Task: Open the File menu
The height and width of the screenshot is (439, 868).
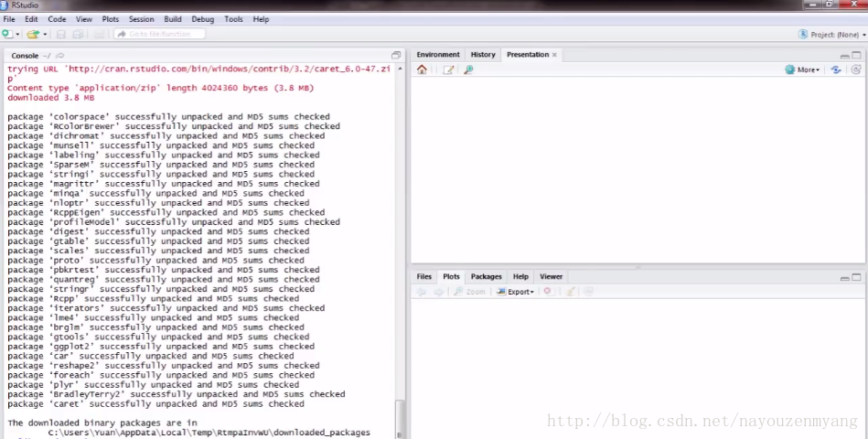Action: coord(9,19)
